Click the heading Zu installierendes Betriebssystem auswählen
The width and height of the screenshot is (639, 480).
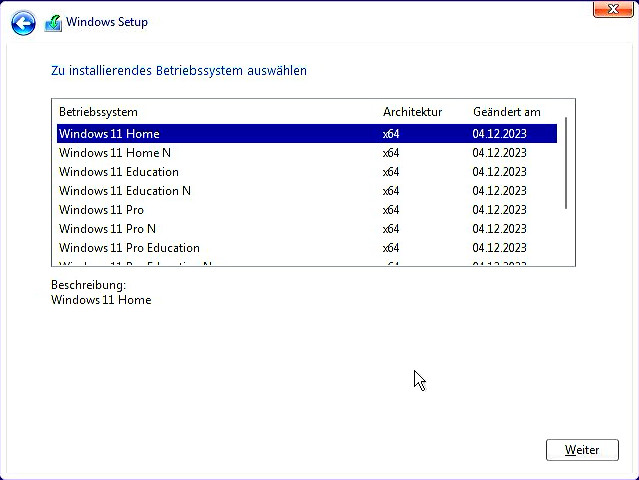(179, 70)
